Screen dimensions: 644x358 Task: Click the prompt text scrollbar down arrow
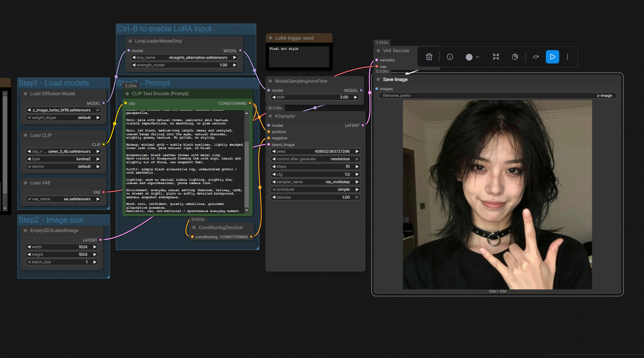[x=247, y=211]
